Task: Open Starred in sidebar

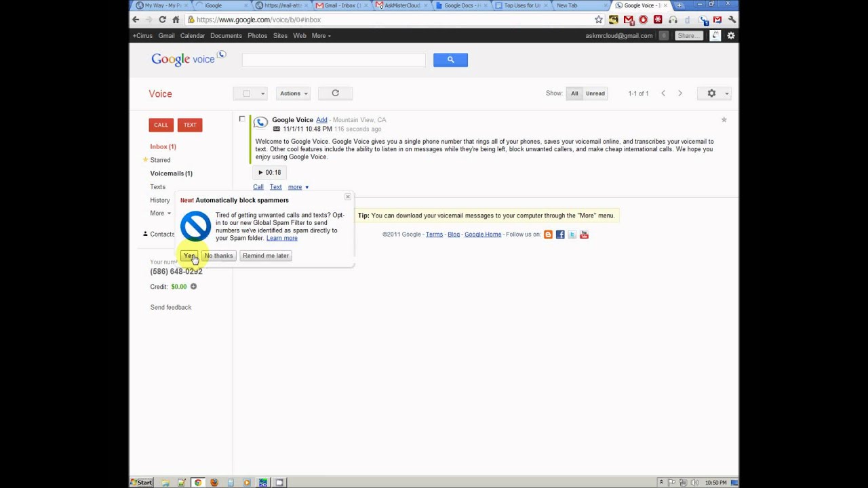Action: pos(160,160)
